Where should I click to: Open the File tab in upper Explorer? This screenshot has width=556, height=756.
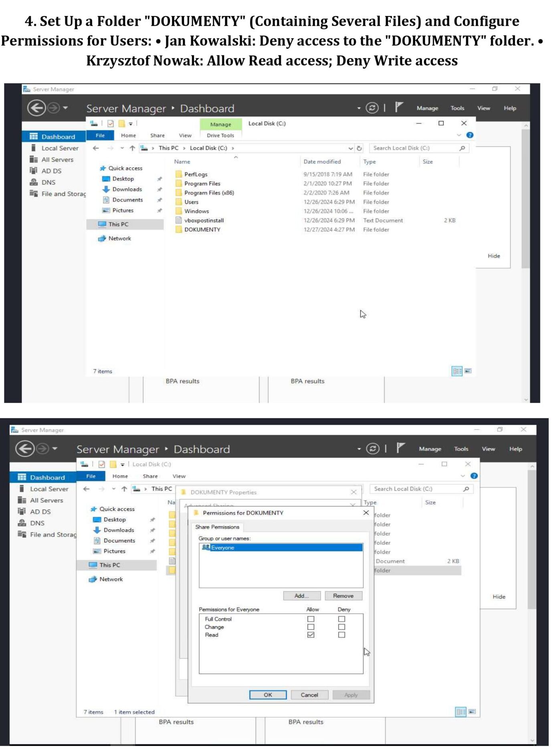100,135
